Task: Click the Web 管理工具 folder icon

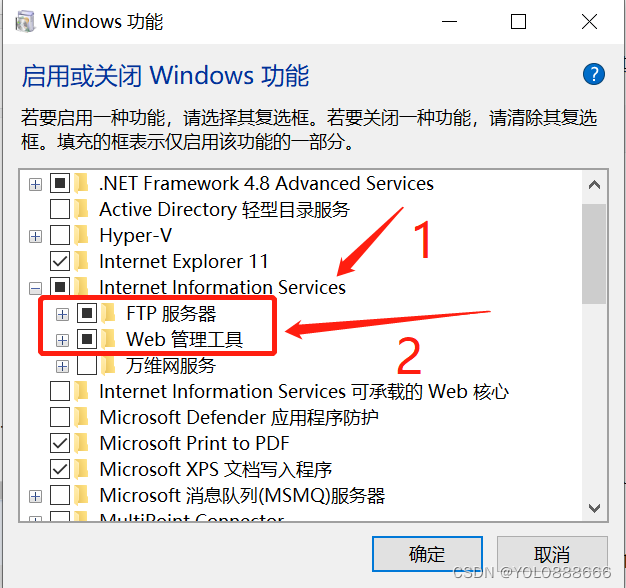Action: click(109, 339)
